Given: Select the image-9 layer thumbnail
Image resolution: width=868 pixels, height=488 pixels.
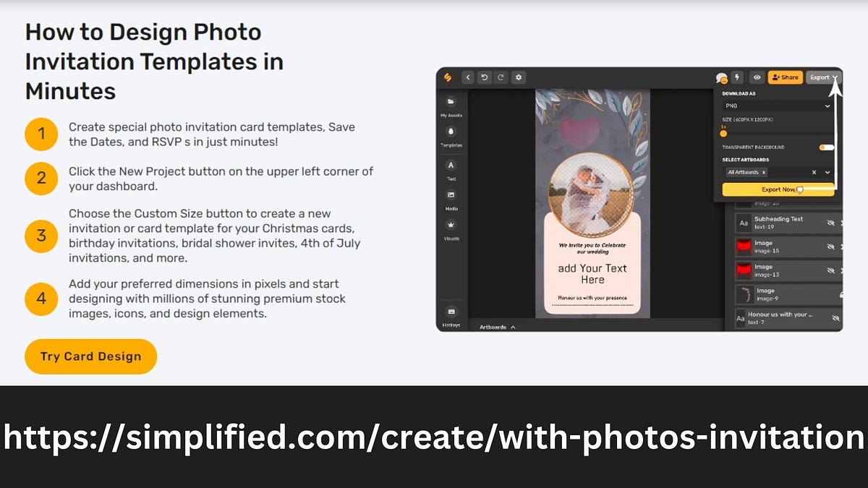Looking at the screenshot, I should pyautogui.click(x=744, y=294).
